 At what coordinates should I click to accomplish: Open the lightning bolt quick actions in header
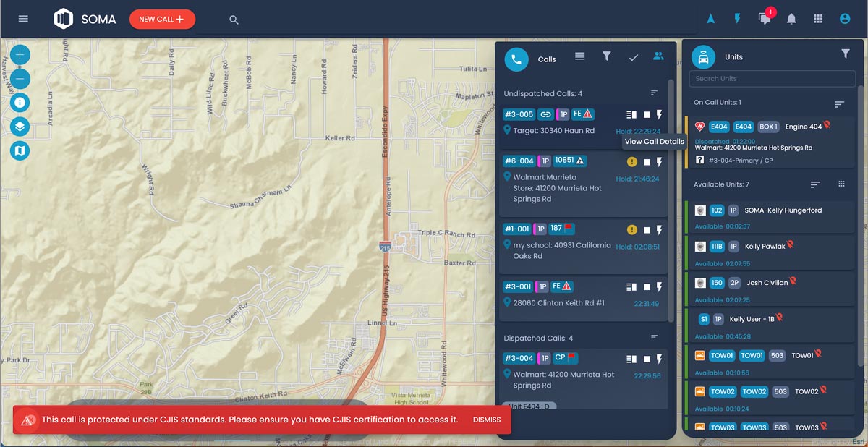(737, 19)
